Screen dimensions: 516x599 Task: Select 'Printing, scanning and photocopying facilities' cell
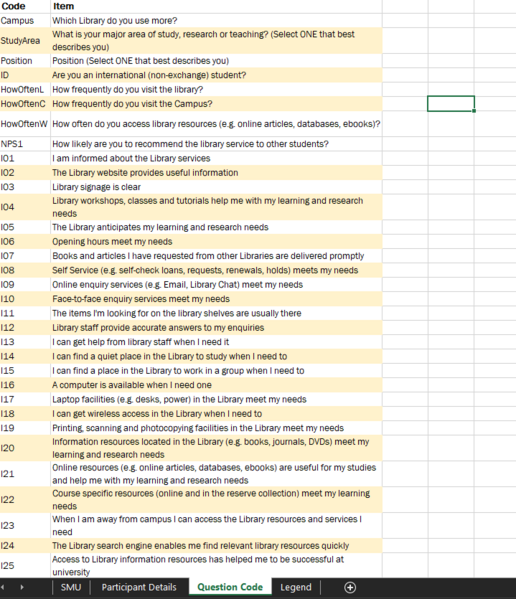[216, 428]
